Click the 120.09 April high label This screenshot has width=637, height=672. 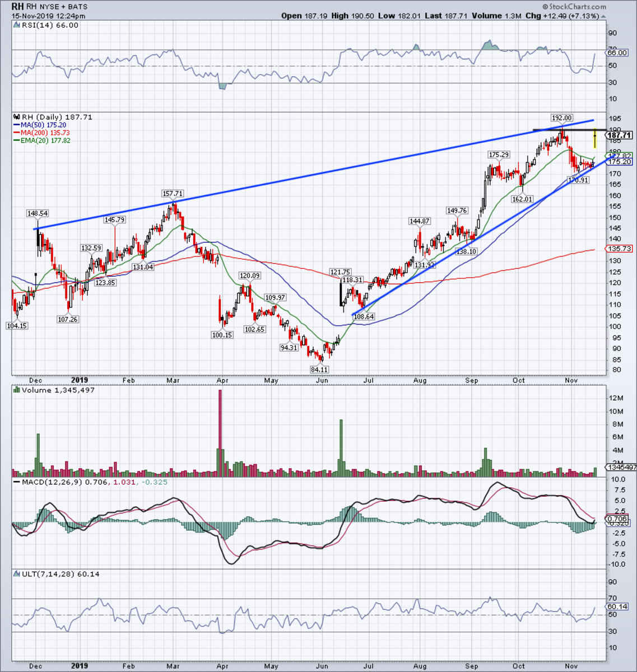250,276
